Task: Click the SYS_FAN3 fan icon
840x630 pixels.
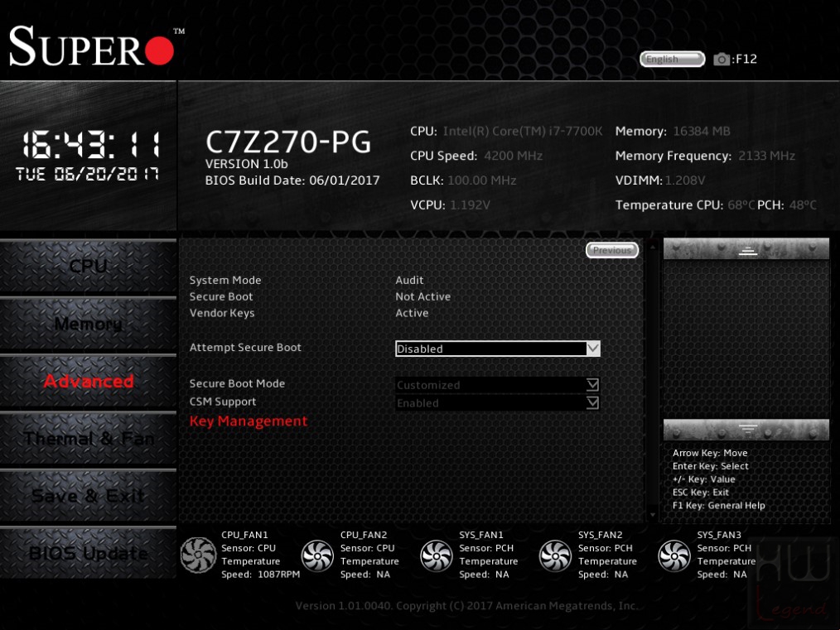Action: (674, 555)
